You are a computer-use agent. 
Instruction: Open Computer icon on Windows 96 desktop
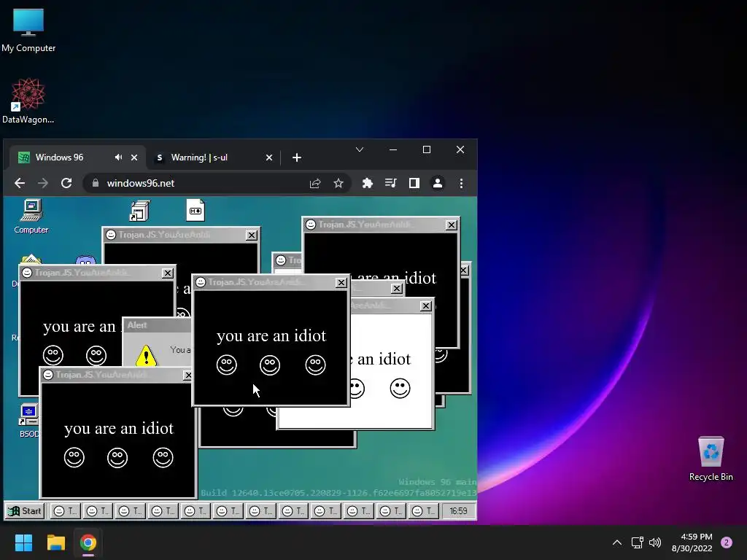pos(31,217)
